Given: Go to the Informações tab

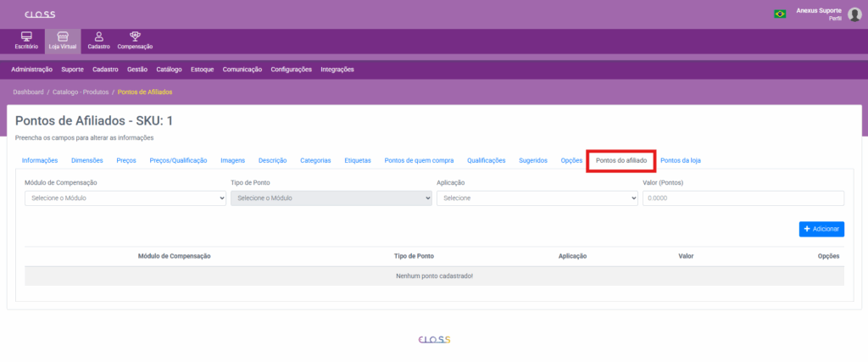Looking at the screenshot, I should pos(40,160).
